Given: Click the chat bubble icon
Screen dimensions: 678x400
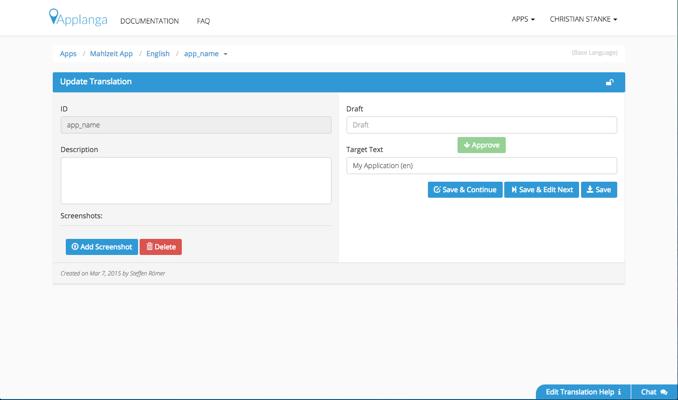Looking at the screenshot, I should coord(664,392).
